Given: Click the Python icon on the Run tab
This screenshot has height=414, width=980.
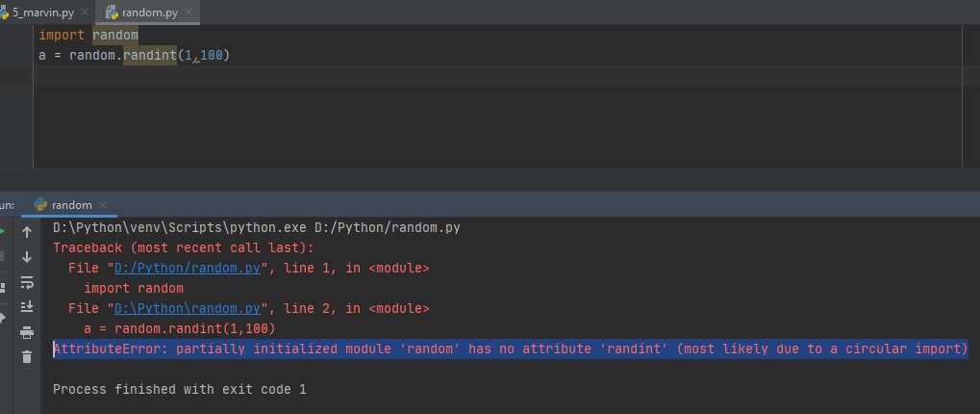Looking at the screenshot, I should tap(40, 205).
